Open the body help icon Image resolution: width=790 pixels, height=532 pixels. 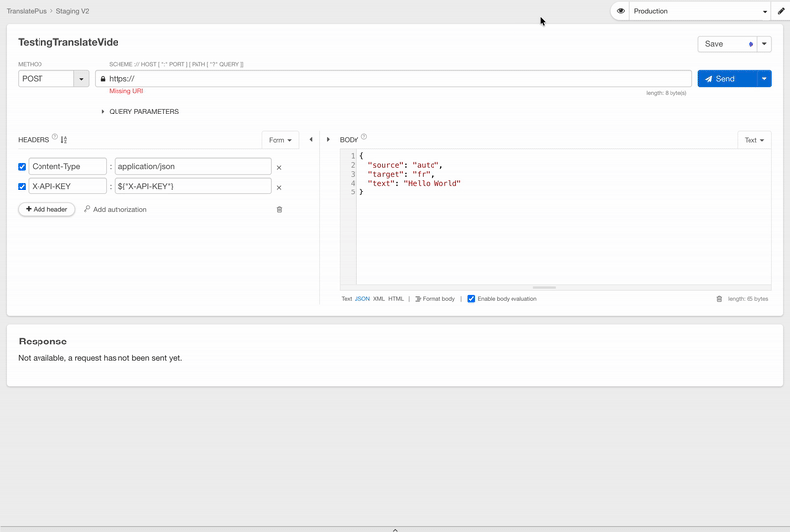[x=364, y=136]
